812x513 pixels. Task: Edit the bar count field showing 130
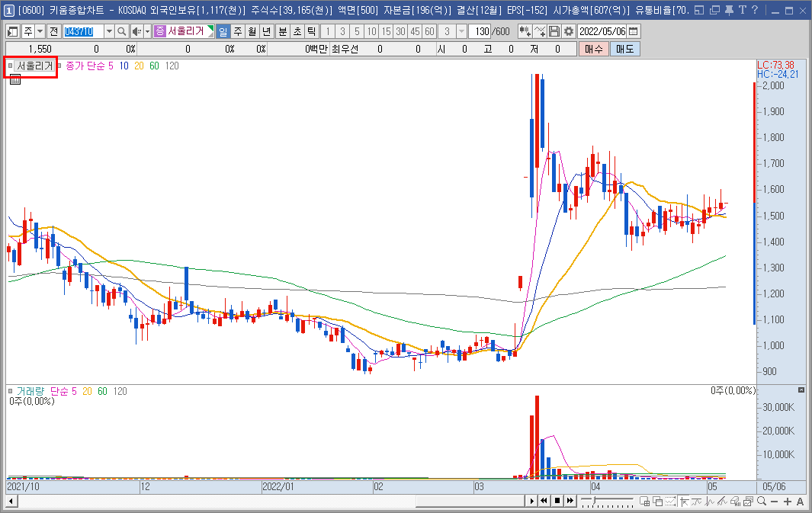click(480, 31)
